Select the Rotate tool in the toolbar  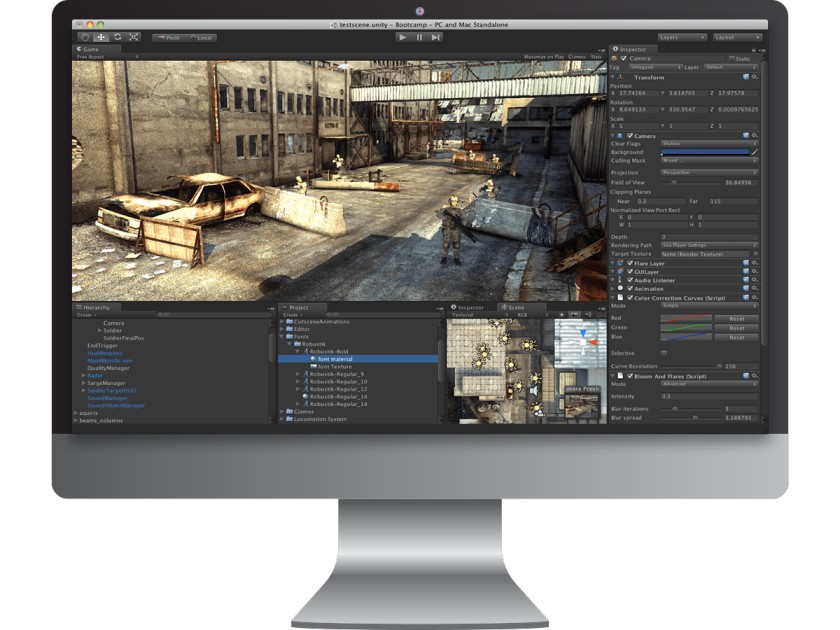(117, 37)
